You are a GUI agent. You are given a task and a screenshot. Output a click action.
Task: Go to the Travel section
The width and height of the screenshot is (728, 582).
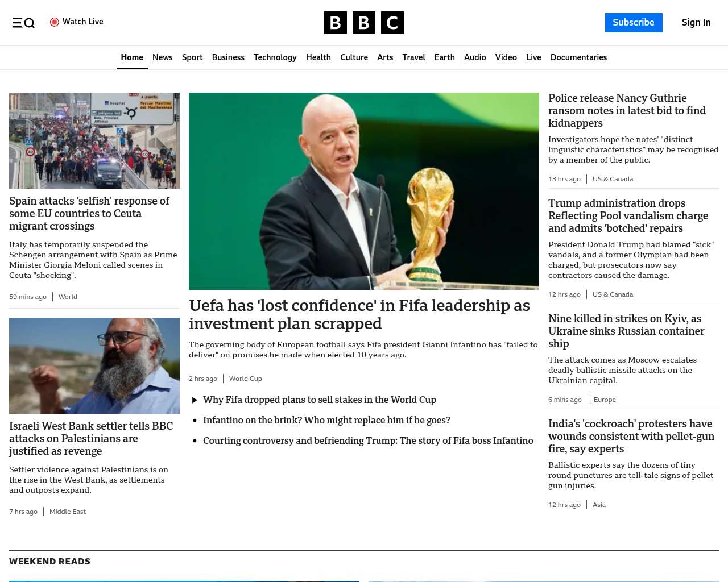click(413, 57)
